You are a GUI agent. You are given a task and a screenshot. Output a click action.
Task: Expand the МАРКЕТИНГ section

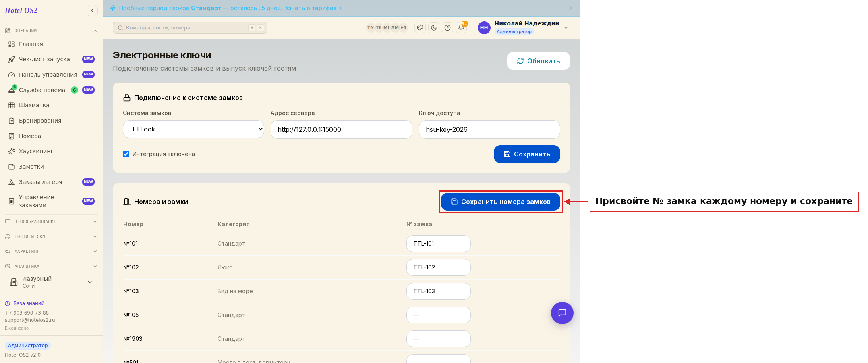[x=51, y=251]
